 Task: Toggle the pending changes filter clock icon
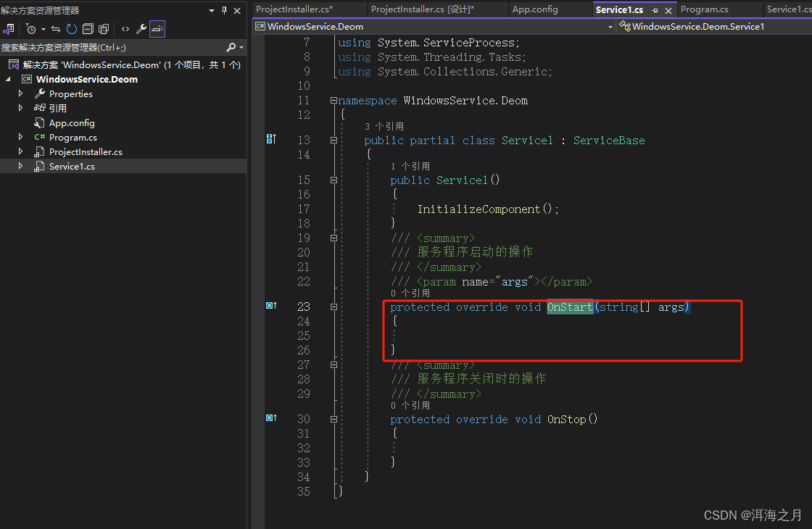tap(31, 29)
